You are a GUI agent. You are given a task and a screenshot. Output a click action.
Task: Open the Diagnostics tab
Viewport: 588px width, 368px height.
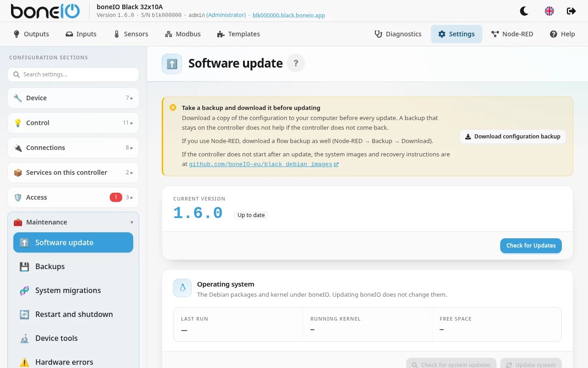[x=398, y=34]
